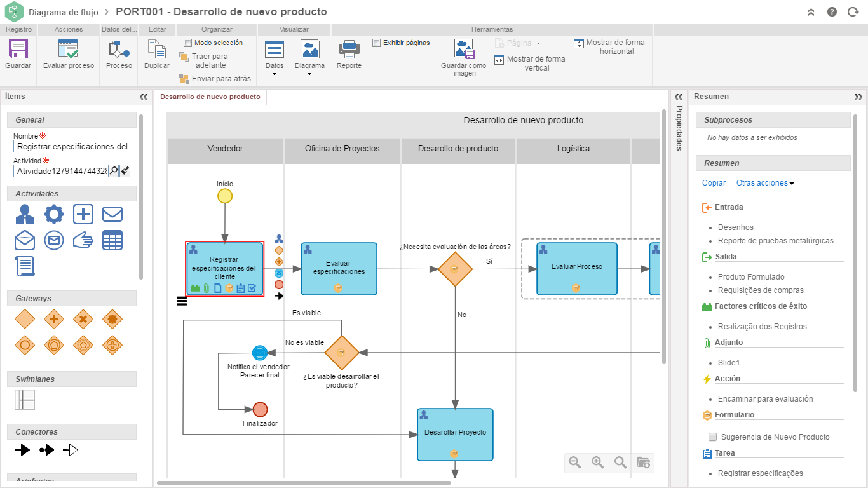The height and width of the screenshot is (488, 868).
Task: Check Sugerencia de Nuevo Producto checkbox
Action: pyautogui.click(x=713, y=437)
